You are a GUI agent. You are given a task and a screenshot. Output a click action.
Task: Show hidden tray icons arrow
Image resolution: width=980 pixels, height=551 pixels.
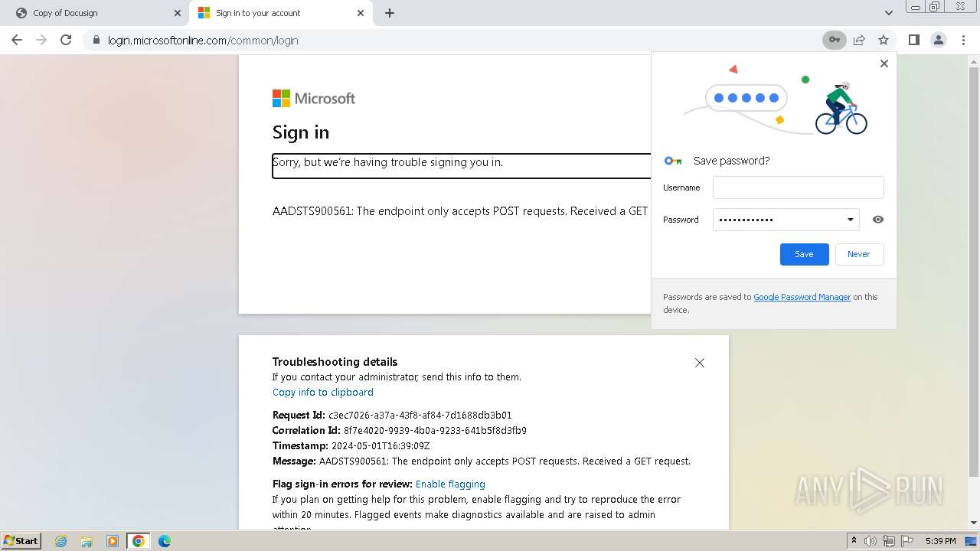coord(854,541)
